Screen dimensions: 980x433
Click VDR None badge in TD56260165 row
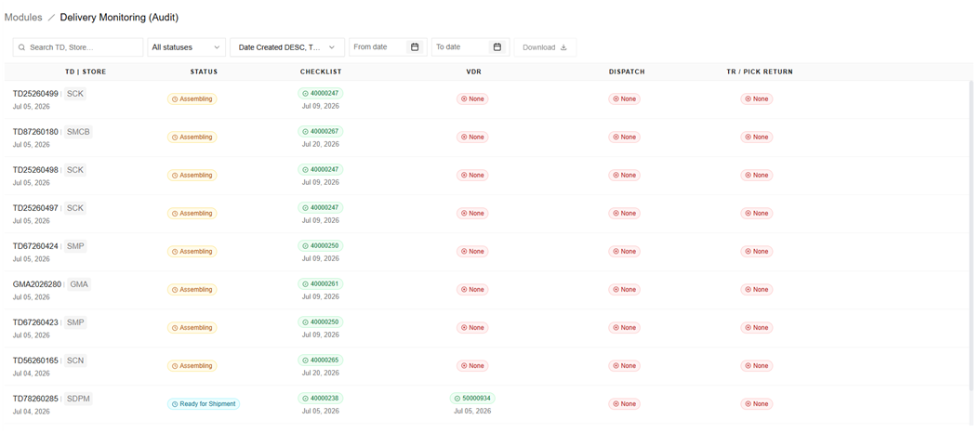(472, 365)
